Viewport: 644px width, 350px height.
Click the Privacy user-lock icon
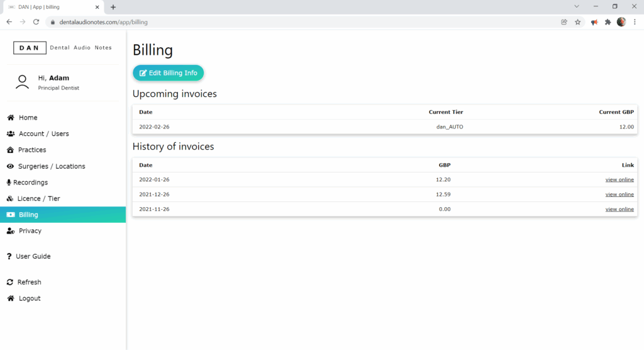(11, 231)
